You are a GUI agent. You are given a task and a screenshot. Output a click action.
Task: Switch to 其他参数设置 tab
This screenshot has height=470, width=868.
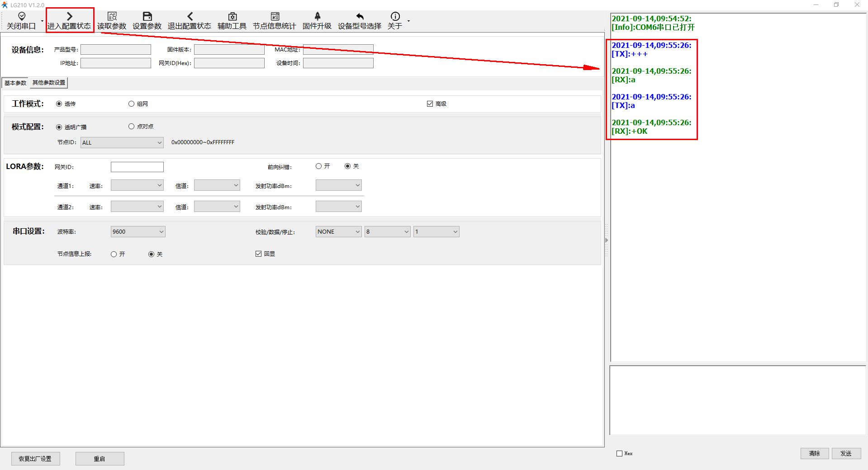pos(49,83)
